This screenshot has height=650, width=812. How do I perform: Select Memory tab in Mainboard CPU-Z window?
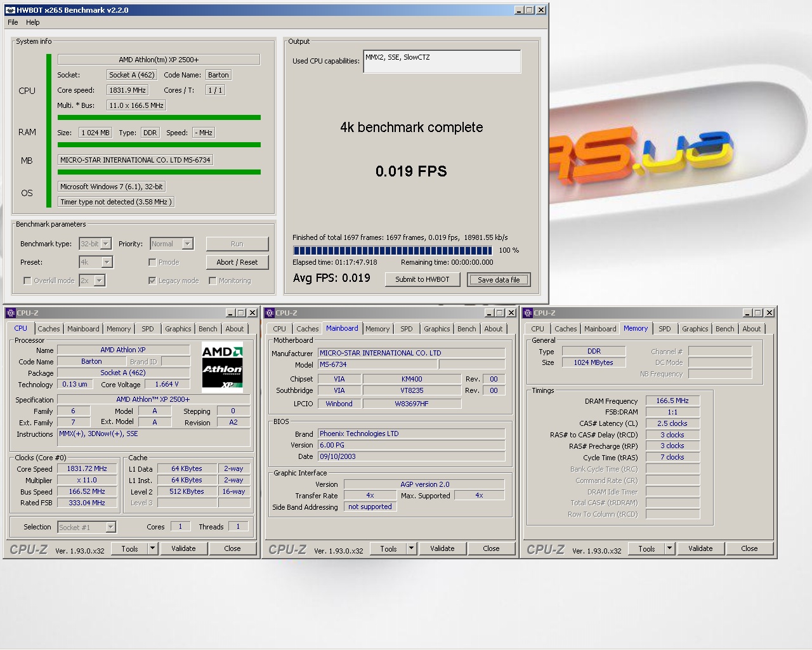pyautogui.click(x=377, y=329)
